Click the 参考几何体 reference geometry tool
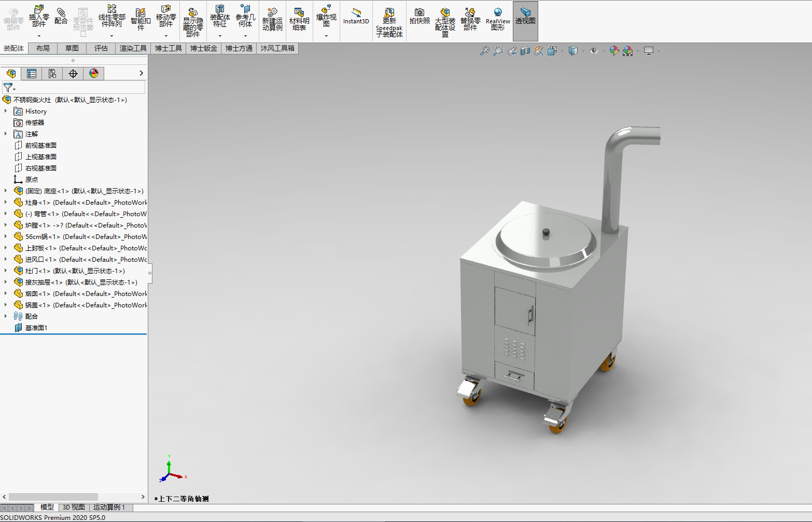Viewport: 812px width, 522px height. [245, 16]
